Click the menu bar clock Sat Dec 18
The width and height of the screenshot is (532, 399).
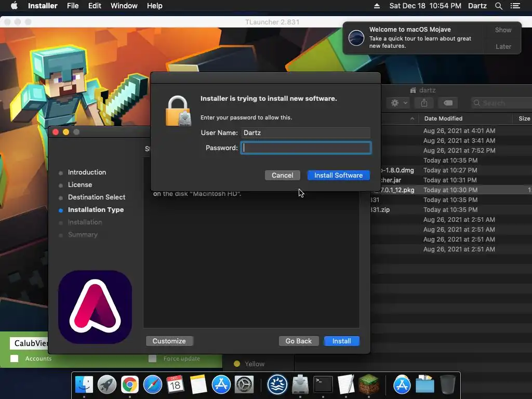[x=425, y=6]
